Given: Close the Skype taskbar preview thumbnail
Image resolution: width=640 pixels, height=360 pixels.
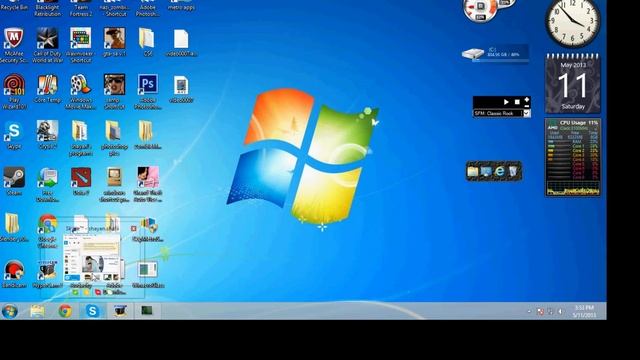Looking at the screenshot, I should [x=133, y=229].
